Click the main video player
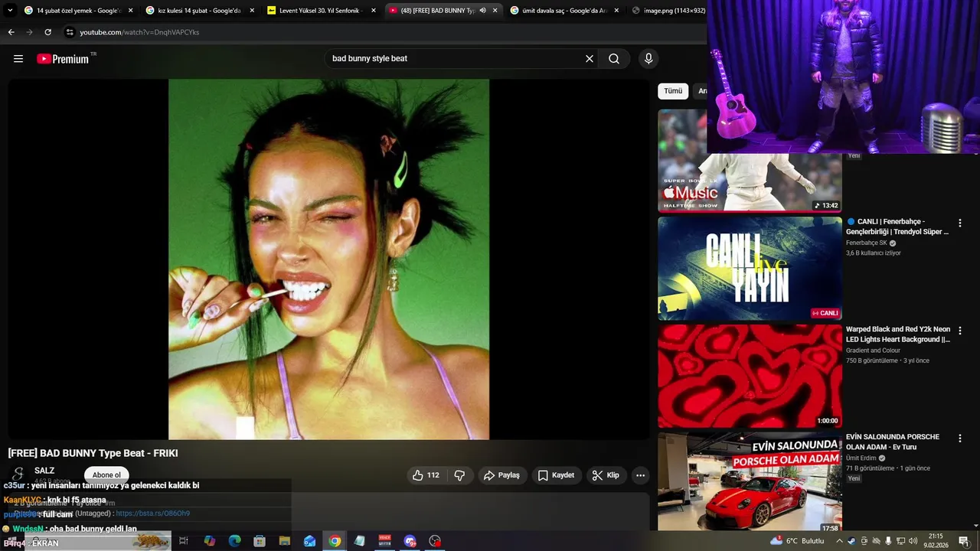Image resolution: width=980 pixels, height=551 pixels. click(328, 259)
